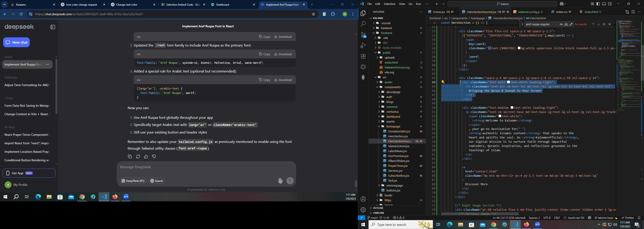Give thumbs down to DeepSeek response
The image size is (644, 229).
[154, 157]
